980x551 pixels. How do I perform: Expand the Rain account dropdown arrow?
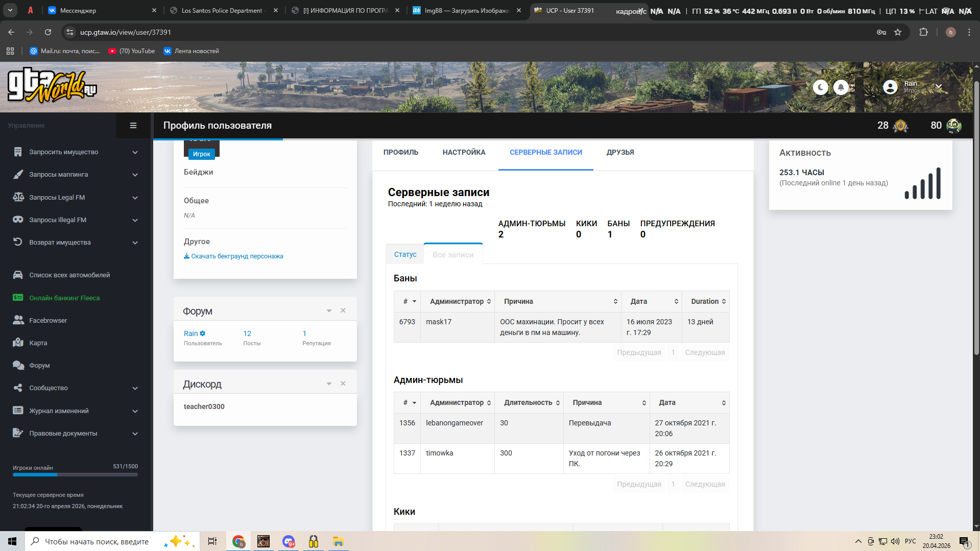pos(939,87)
